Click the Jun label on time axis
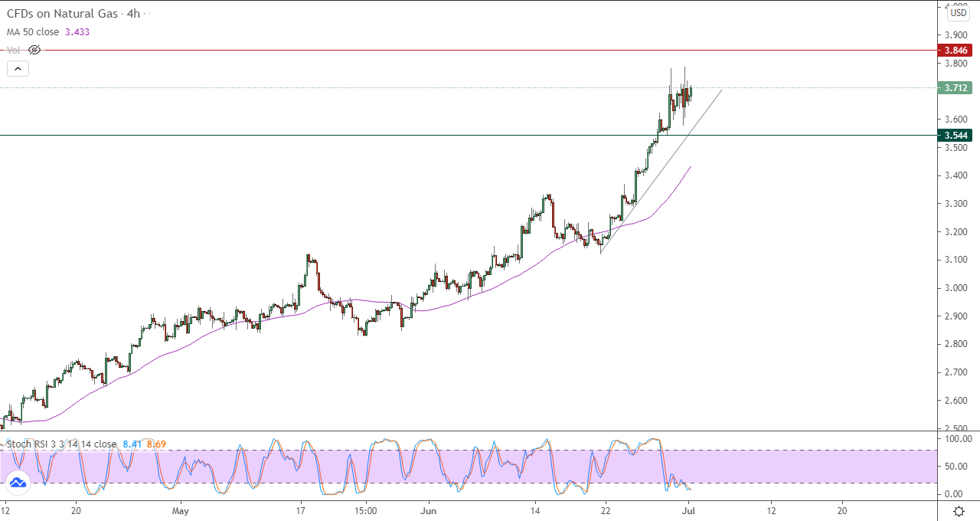Viewport: 980px width, 521px height. [x=430, y=510]
